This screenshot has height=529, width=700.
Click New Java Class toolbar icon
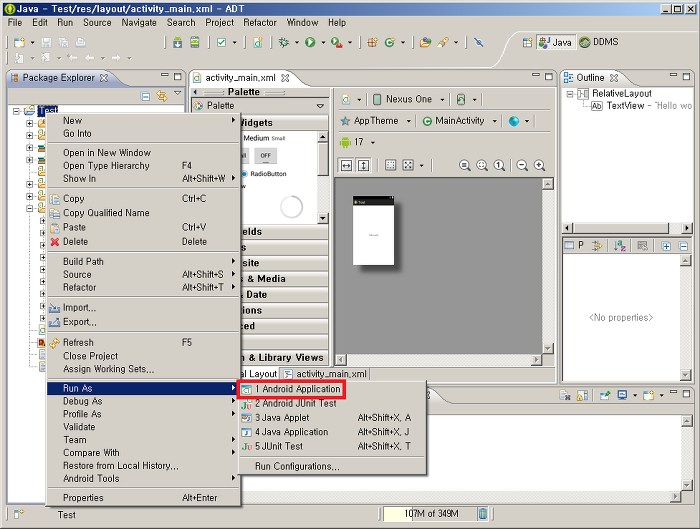(390, 42)
